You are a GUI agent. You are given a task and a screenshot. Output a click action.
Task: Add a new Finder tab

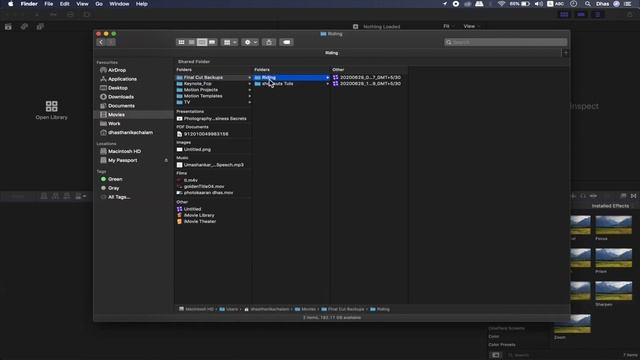(x=566, y=53)
